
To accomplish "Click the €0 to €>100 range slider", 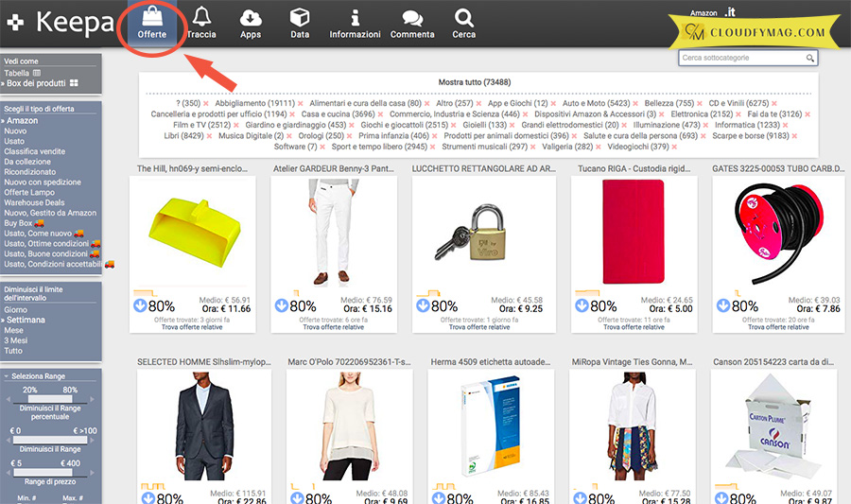I will point(50,440).
